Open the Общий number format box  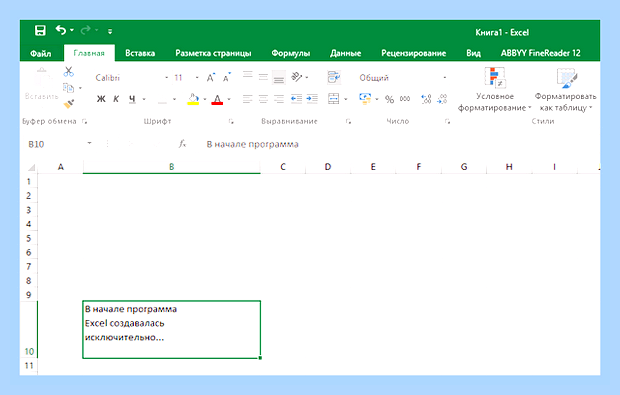(403, 78)
